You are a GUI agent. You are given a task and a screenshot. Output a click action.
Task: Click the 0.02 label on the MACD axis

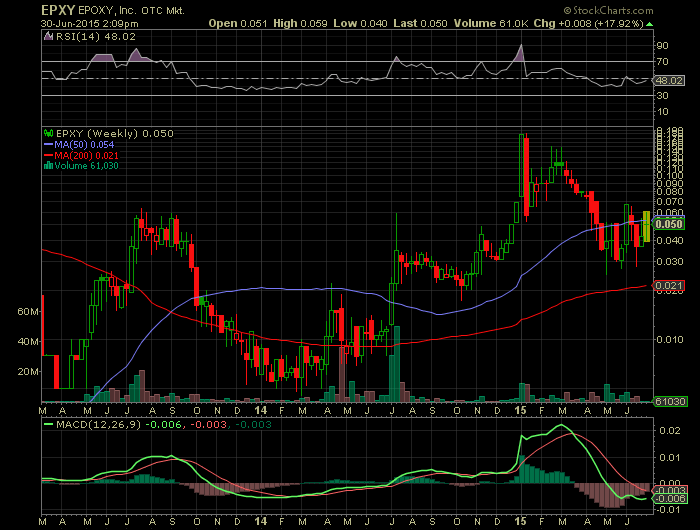670,431
